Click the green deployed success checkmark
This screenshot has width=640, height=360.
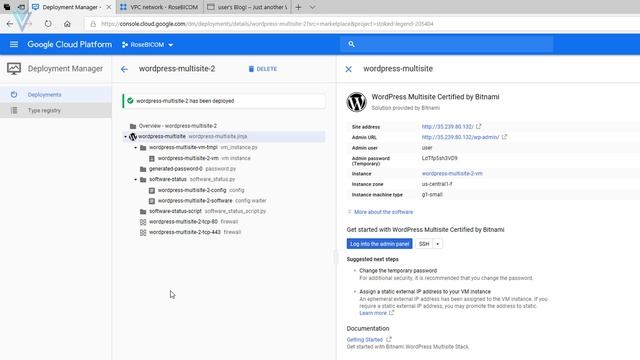point(130,101)
